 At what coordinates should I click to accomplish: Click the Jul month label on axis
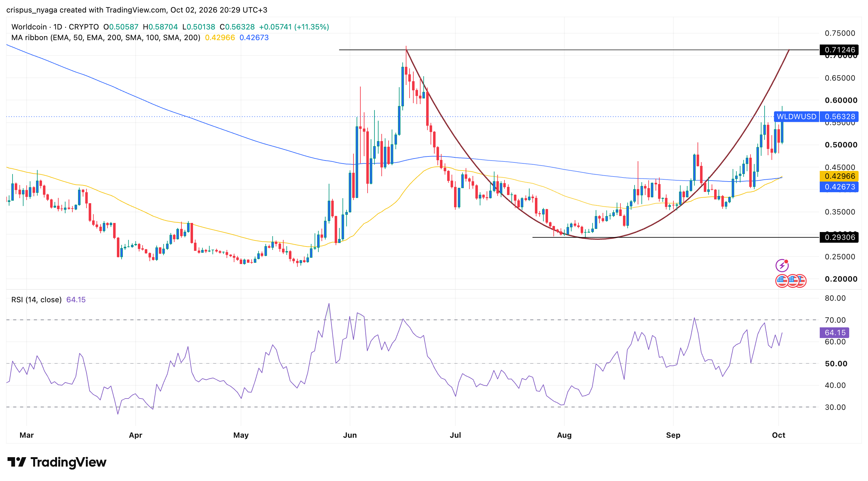455,435
